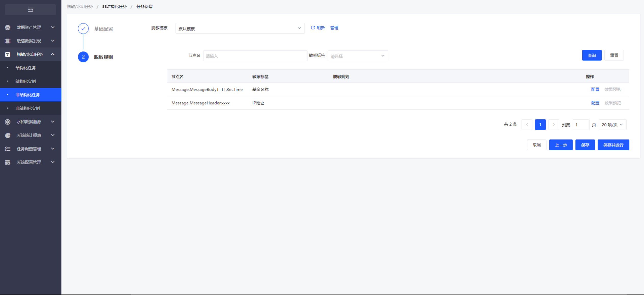Click the 刷新 link

point(321,28)
